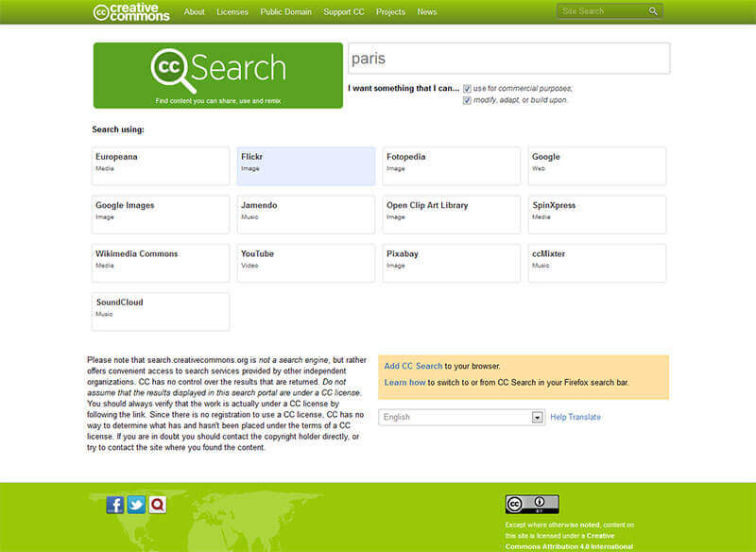756x552 pixels.
Task: Click the Creative Commons Attribution 4.0 license link
Action: [570, 542]
